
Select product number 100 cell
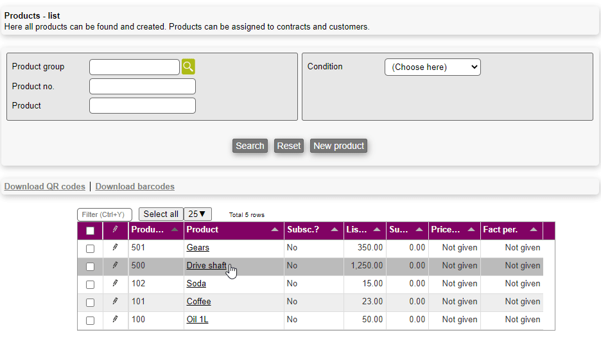coord(156,320)
